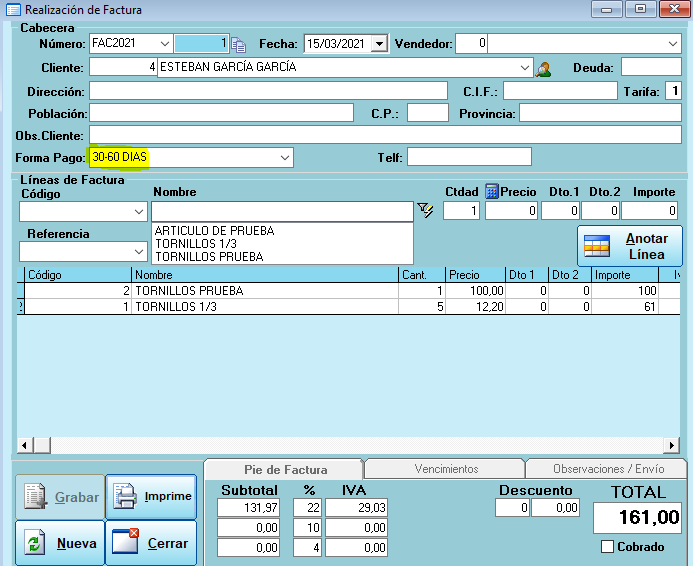Click the Grabar button
693x566 pixels.
click(60, 497)
